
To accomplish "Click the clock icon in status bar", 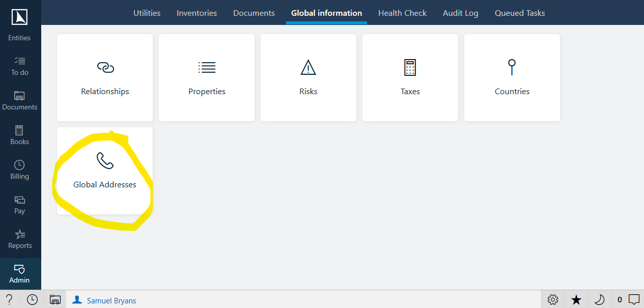I will (x=32, y=299).
